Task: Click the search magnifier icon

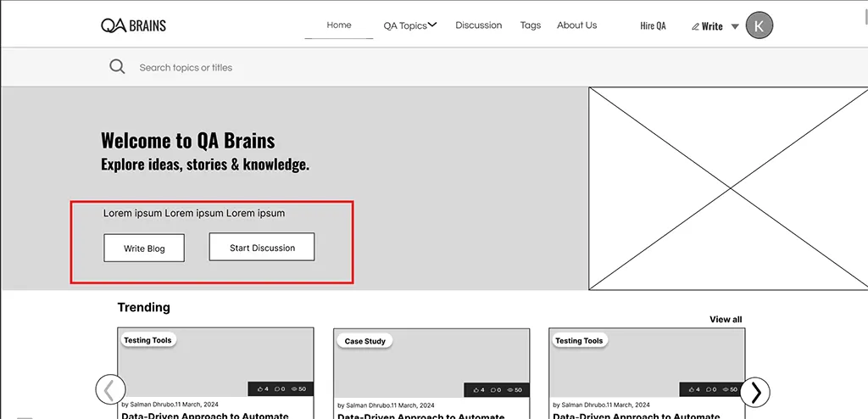Action: tap(117, 67)
